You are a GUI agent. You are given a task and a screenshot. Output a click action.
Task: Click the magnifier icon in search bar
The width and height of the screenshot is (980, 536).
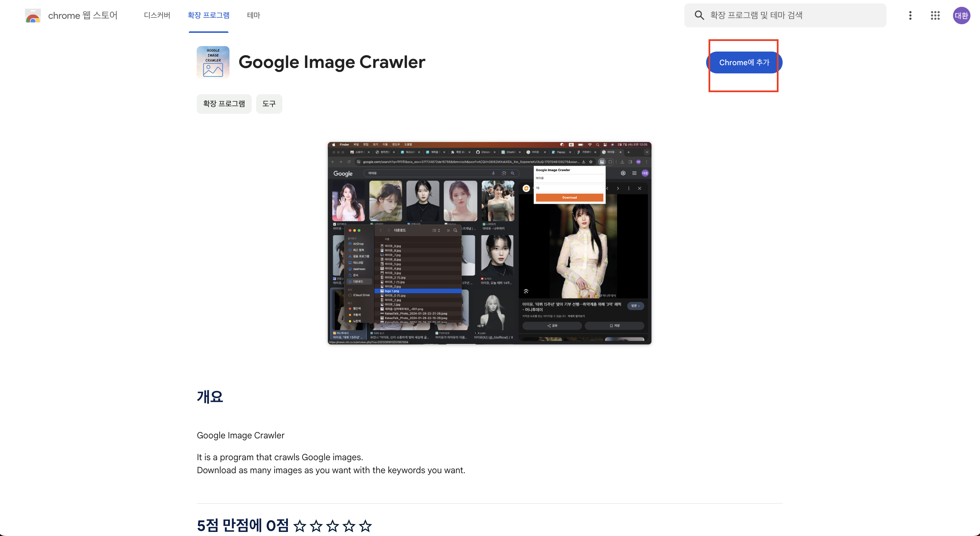[699, 15]
